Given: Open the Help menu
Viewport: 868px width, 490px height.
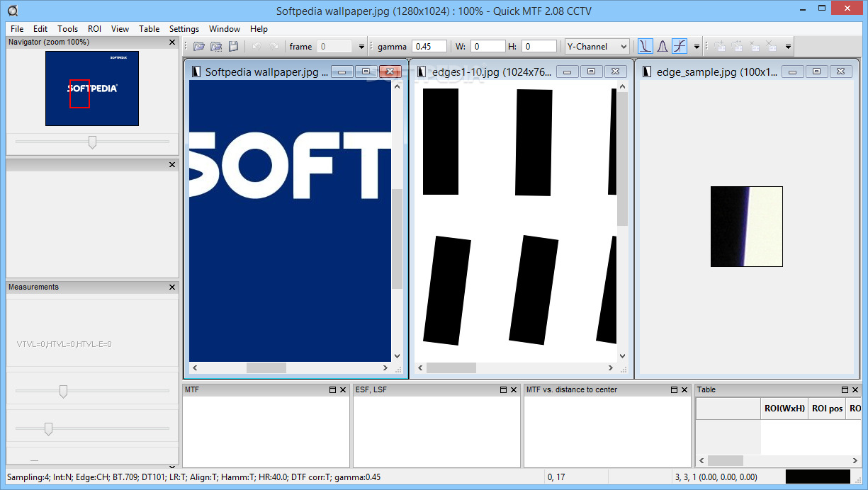Looking at the screenshot, I should 259,29.
